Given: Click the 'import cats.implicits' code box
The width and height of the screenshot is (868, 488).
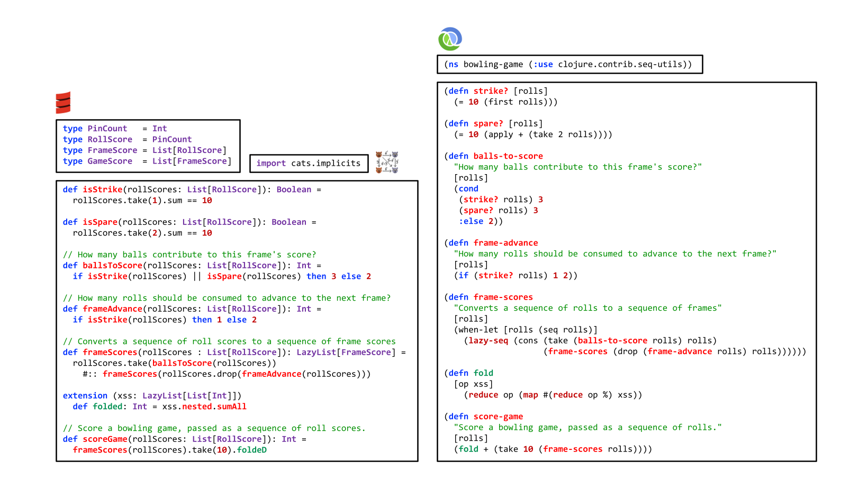Looking at the screenshot, I should 309,164.
